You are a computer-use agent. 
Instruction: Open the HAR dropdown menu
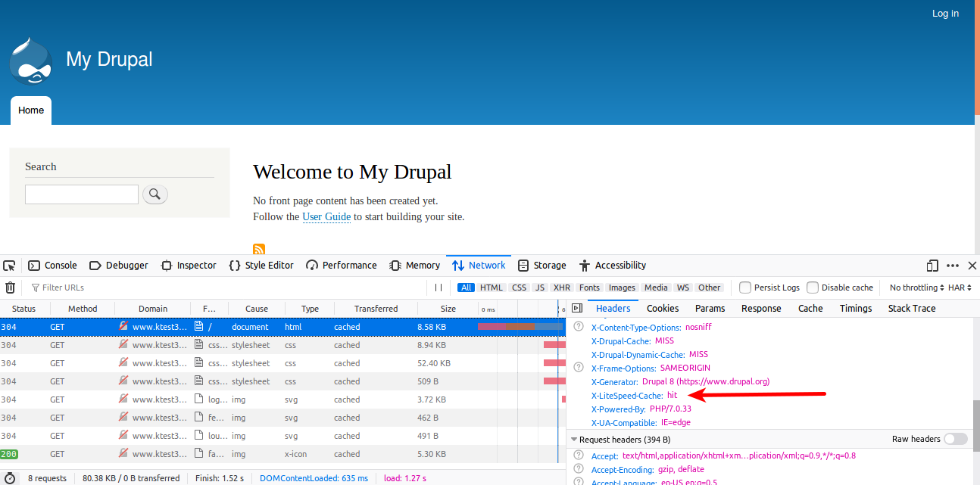(960, 288)
